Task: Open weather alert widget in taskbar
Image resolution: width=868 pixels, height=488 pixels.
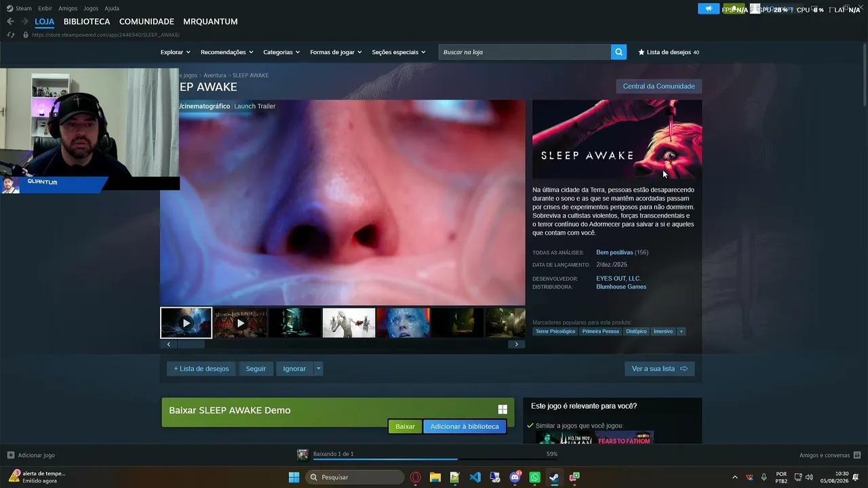Action: [x=37, y=476]
